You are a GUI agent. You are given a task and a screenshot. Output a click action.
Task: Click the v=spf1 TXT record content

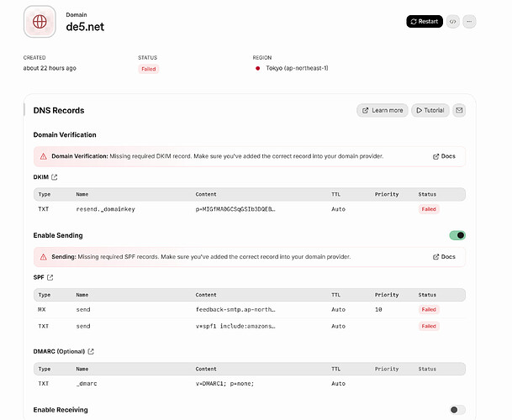(235, 325)
